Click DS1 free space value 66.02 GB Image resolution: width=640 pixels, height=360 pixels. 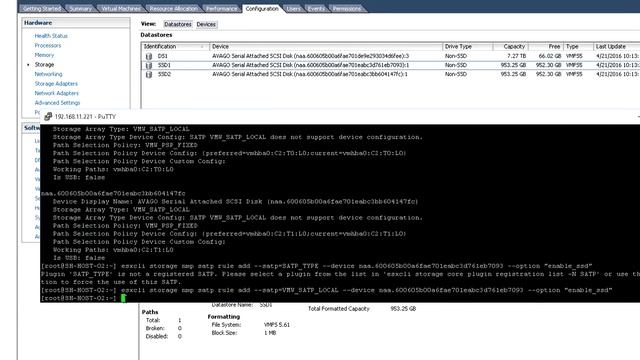[550, 56]
